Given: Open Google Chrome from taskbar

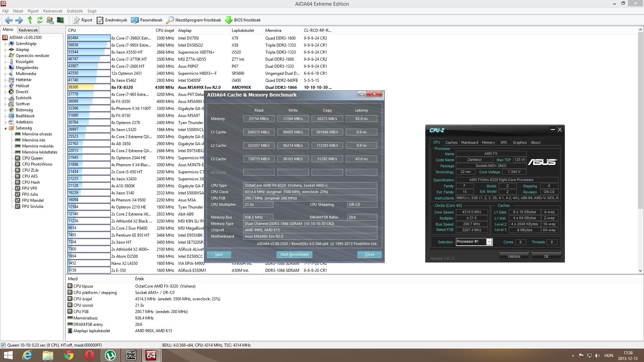Looking at the screenshot, I should (69, 355).
